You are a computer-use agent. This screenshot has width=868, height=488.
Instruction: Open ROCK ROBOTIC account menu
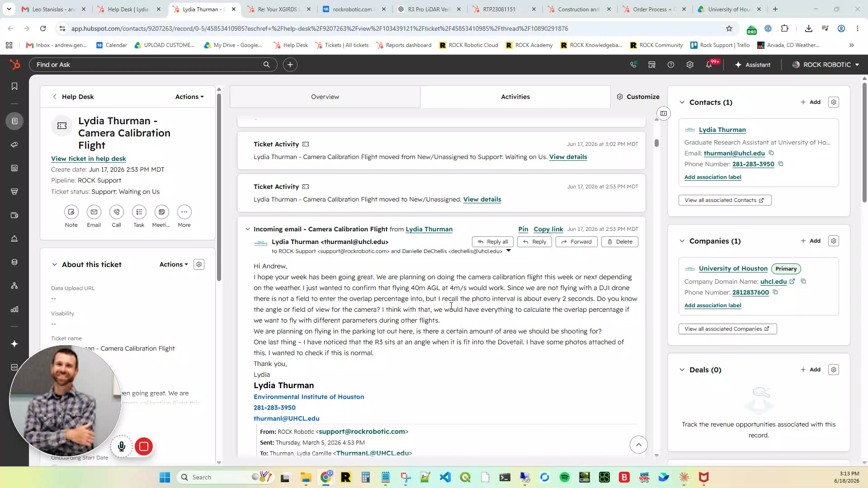click(x=826, y=65)
